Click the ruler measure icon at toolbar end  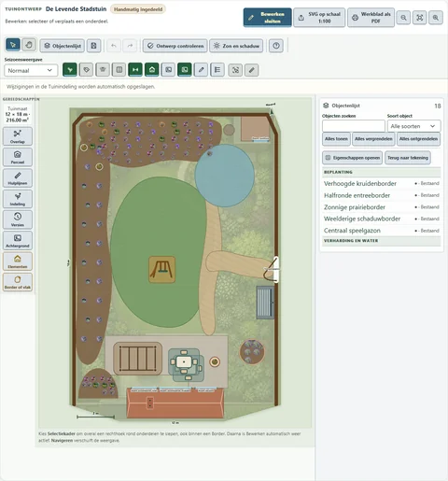click(x=252, y=70)
